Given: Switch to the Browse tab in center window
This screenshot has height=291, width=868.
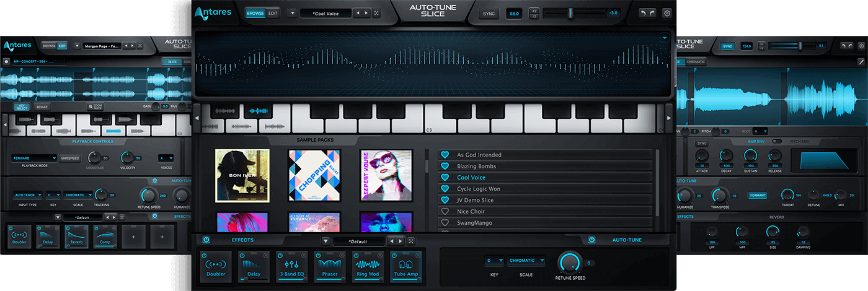Looking at the screenshot, I should [x=255, y=13].
